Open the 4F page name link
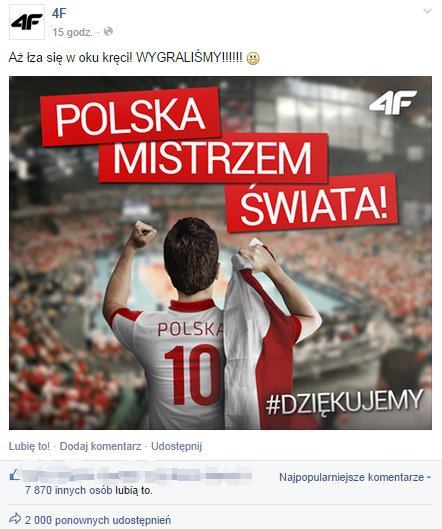 click(x=59, y=13)
